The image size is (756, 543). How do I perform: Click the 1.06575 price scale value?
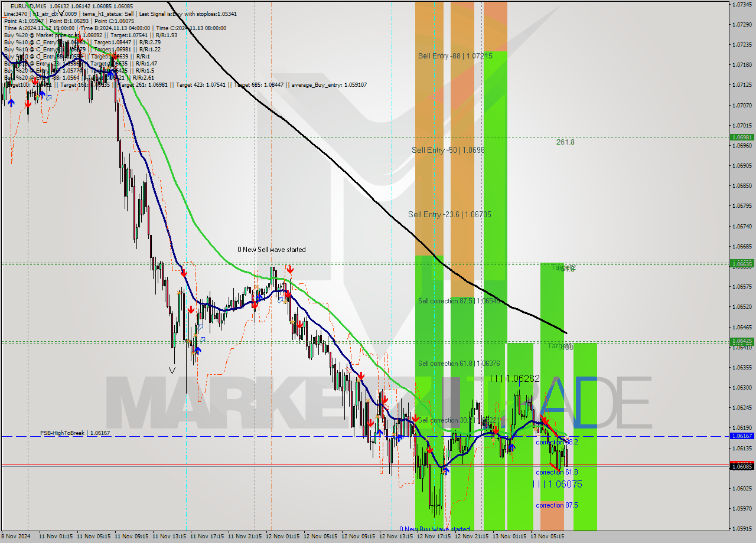tap(742, 286)
